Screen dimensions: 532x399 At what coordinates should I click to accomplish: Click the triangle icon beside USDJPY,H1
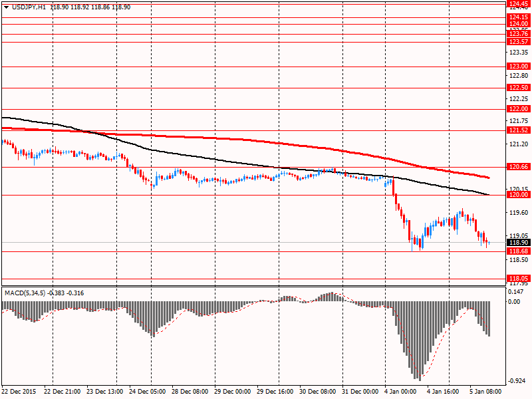[x=5, y=5]
